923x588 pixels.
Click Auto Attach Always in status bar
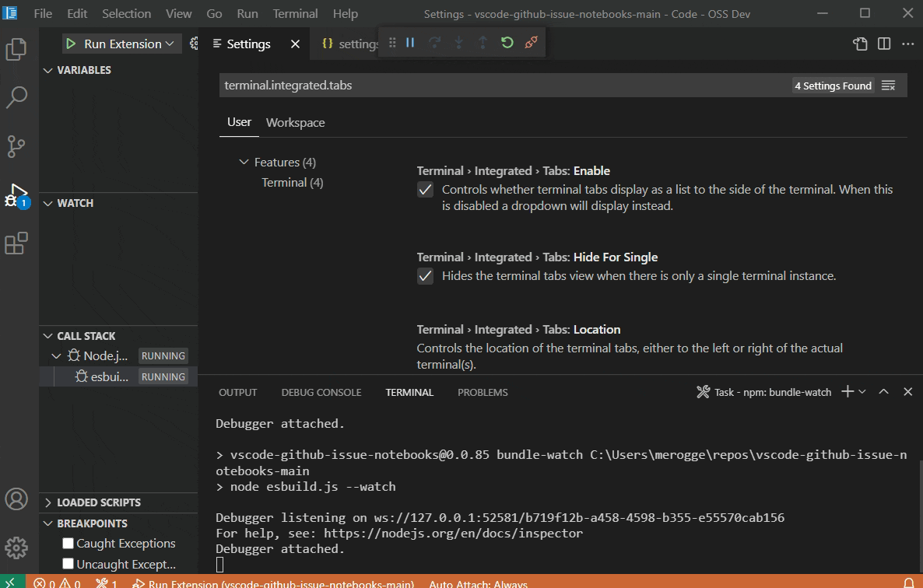(478, 583)
